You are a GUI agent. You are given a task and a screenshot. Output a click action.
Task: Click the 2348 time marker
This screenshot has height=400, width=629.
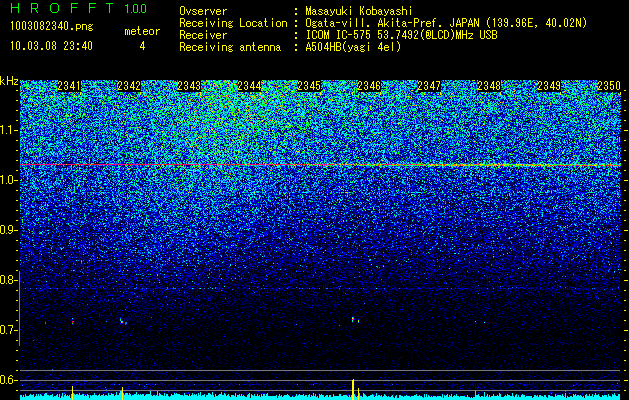point(489,86)
